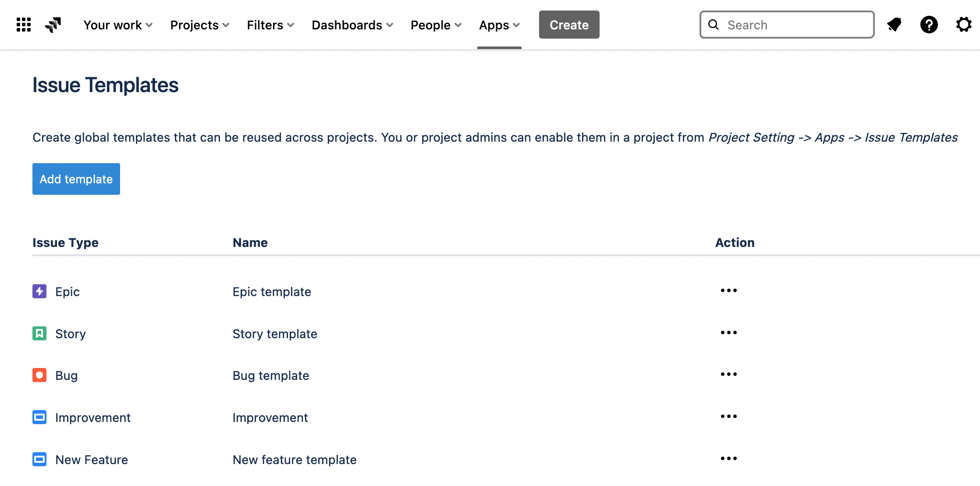This screenshot has width=980, height=486.
Task: Click actions menu for Epic template
Action: 728,289
